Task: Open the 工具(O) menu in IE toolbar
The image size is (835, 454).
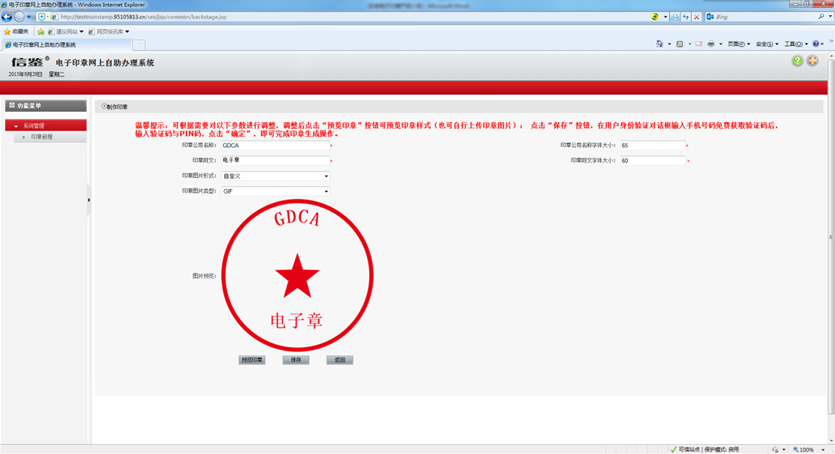Action: [794, 44]
